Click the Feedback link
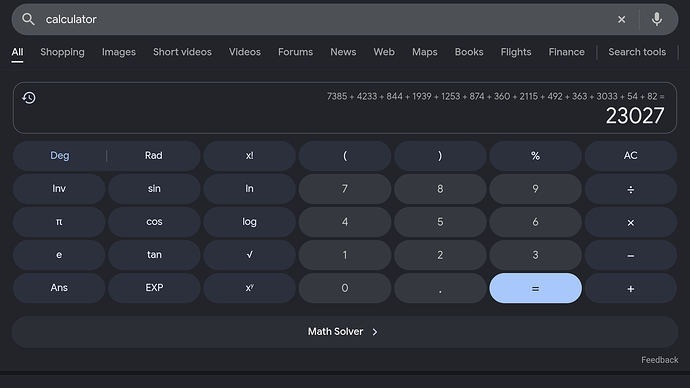The height and width of the screenshot is (388, 690). 659,360
